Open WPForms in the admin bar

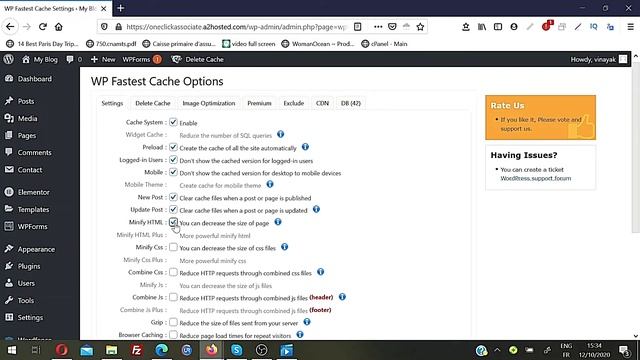tap(142, 60)
